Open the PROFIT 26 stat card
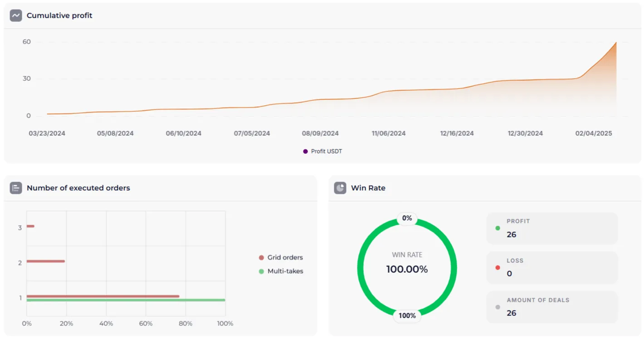Viewport: 644px width, 339px height. pos(552,228)
